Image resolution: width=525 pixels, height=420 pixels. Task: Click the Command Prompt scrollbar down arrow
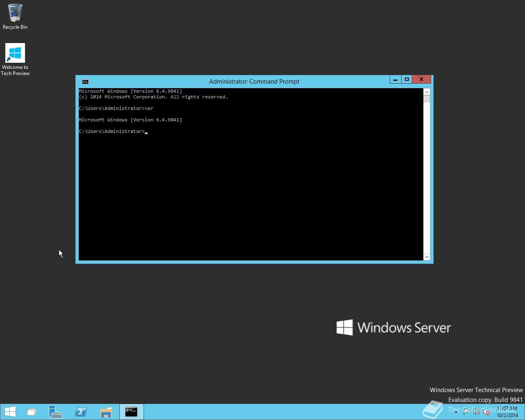[x=427, y=257]
